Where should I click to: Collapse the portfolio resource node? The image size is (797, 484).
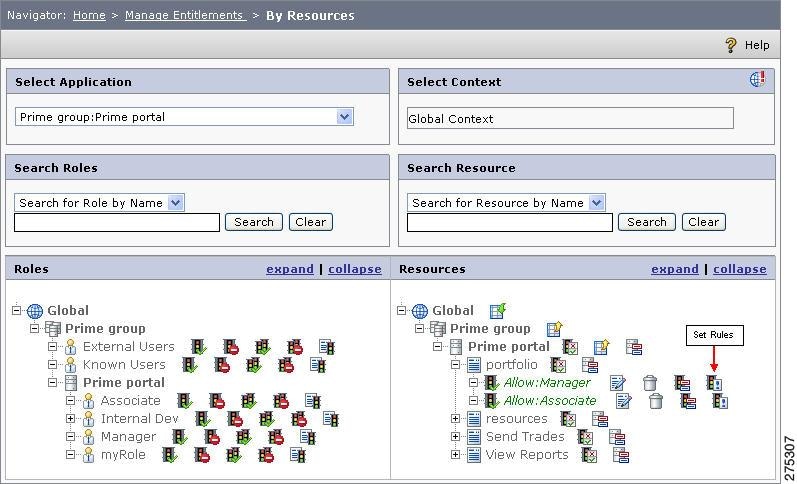(x=455, y=365)
